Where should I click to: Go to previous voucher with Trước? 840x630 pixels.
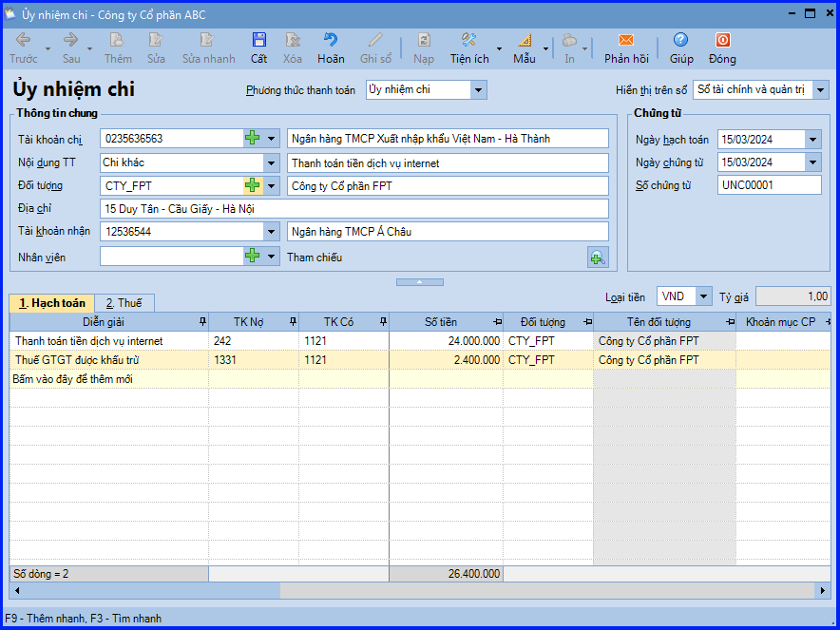[x=23, y=48]
